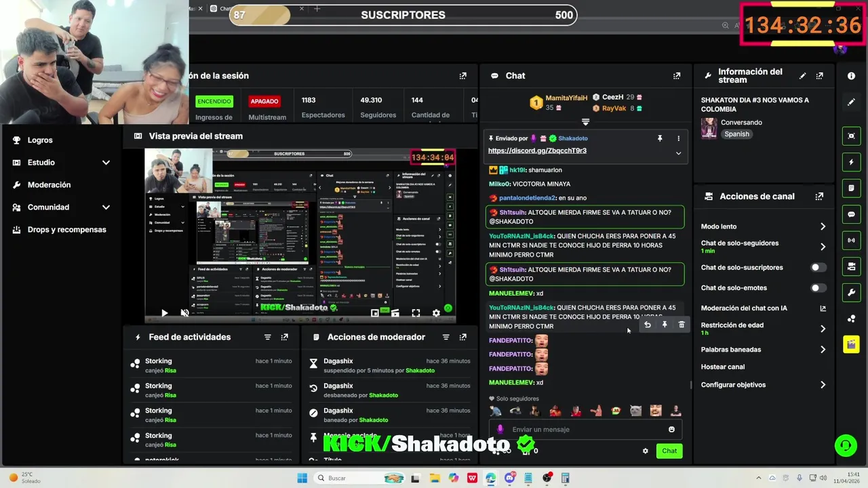Viewport: 868px width, 488px height.
Task: Play the stream preview
Action: (x=164, y=313)
